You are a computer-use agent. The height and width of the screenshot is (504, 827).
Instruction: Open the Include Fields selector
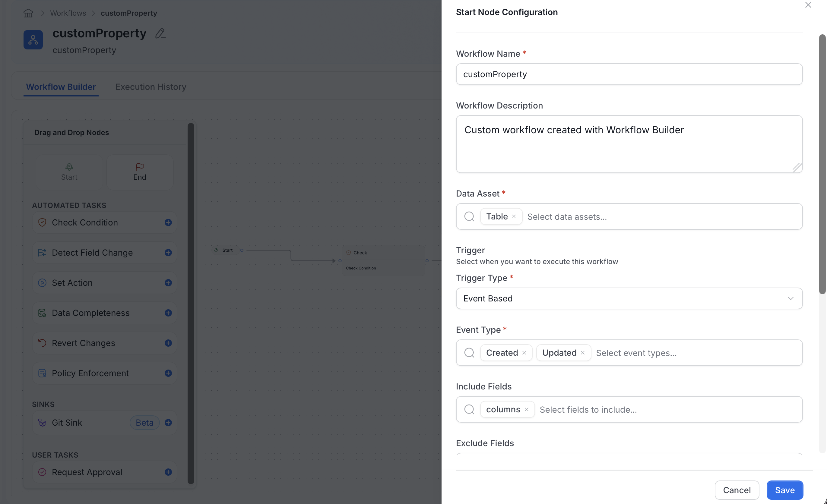tap(629, 409)
